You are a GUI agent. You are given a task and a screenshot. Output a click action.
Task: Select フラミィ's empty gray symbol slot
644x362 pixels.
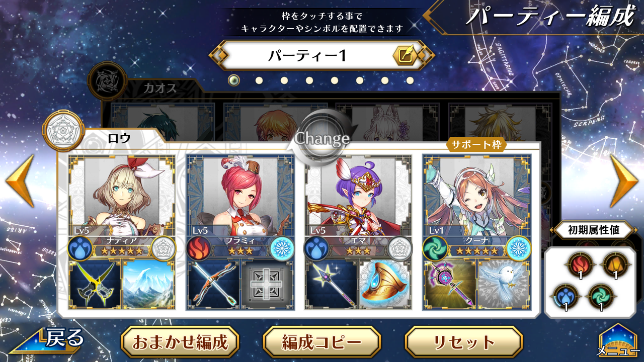(x=267, y=284)
